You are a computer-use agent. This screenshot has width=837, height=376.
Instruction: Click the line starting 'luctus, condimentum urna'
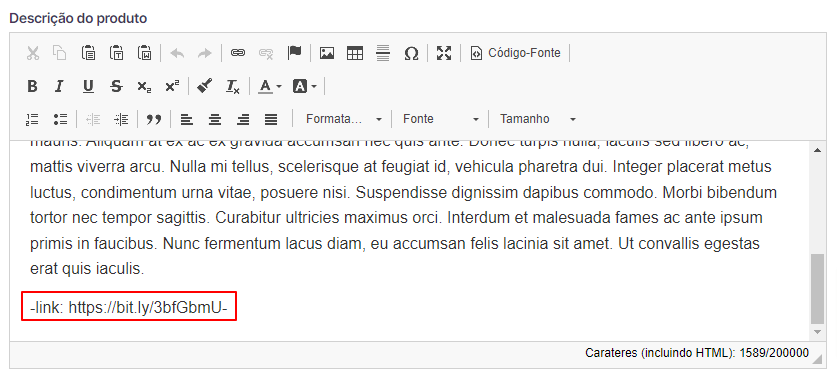[404, 192]
